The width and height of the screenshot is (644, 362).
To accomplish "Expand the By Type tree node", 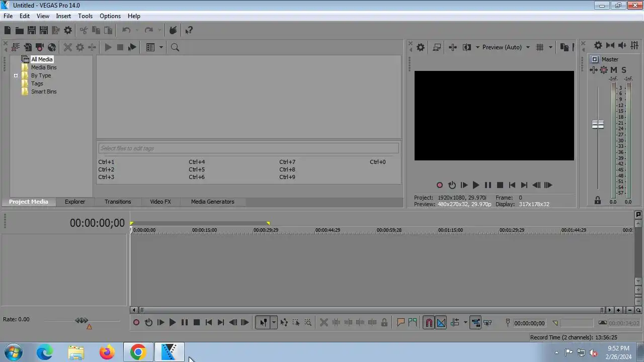I will (x=16, y=76).
